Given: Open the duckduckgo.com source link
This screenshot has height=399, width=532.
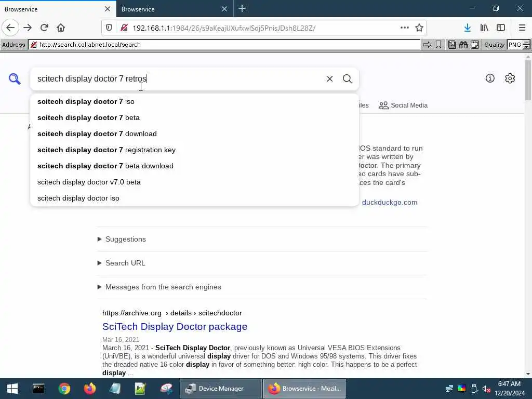Looking at the screenshot, I should pos(390,202).
